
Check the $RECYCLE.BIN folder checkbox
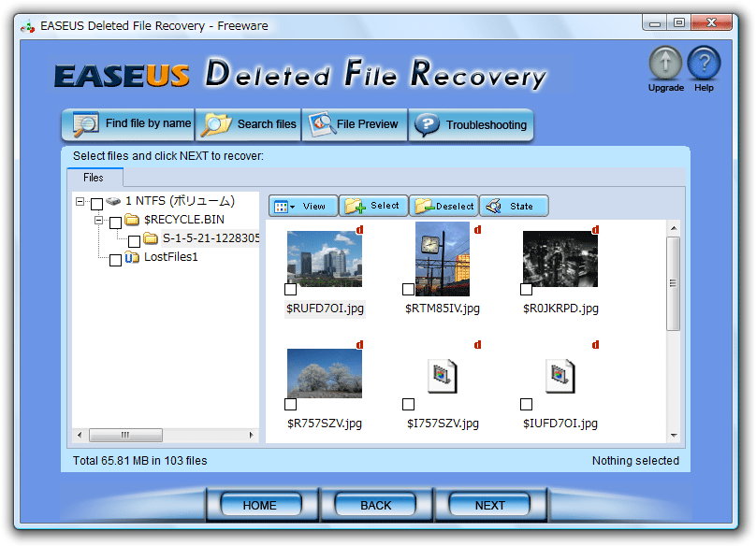115,223
